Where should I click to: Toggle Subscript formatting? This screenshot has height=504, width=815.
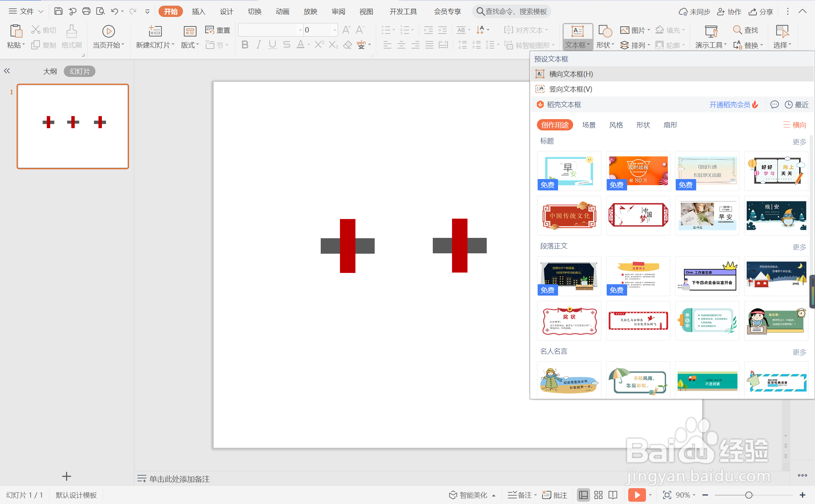click(x=334, y=45)
